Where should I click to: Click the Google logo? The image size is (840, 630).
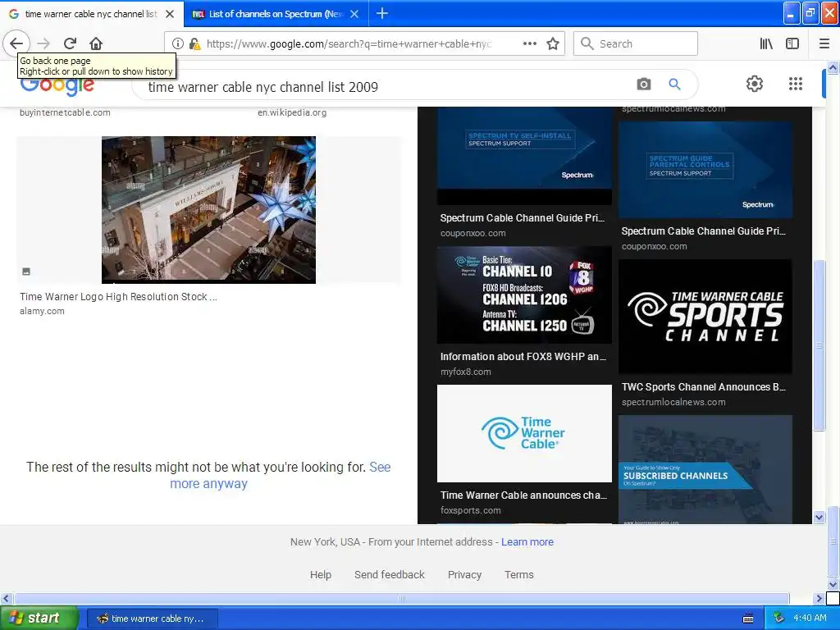point(57,84)
